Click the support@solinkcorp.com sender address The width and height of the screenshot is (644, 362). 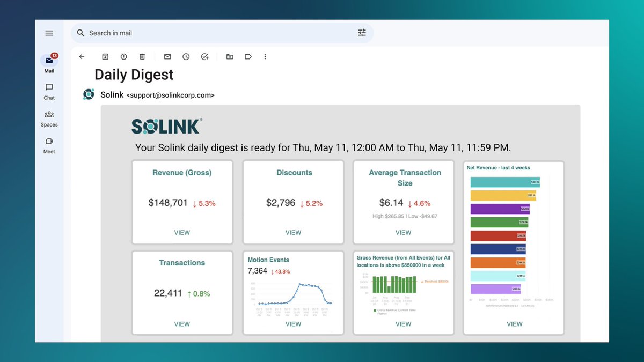click(171, 95)
